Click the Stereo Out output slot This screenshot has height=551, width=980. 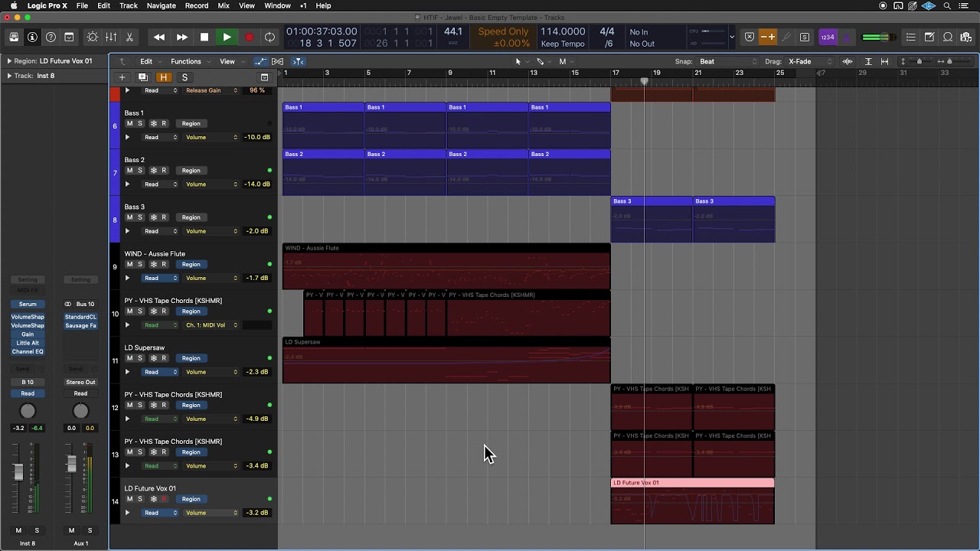click(x=80, y=382)
